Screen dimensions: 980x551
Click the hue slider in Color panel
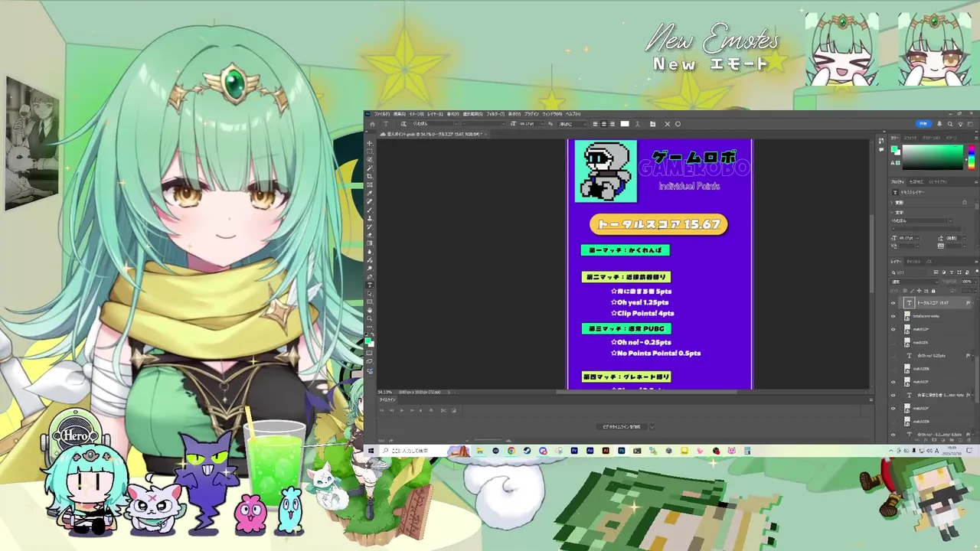click(x=972, y=157)
